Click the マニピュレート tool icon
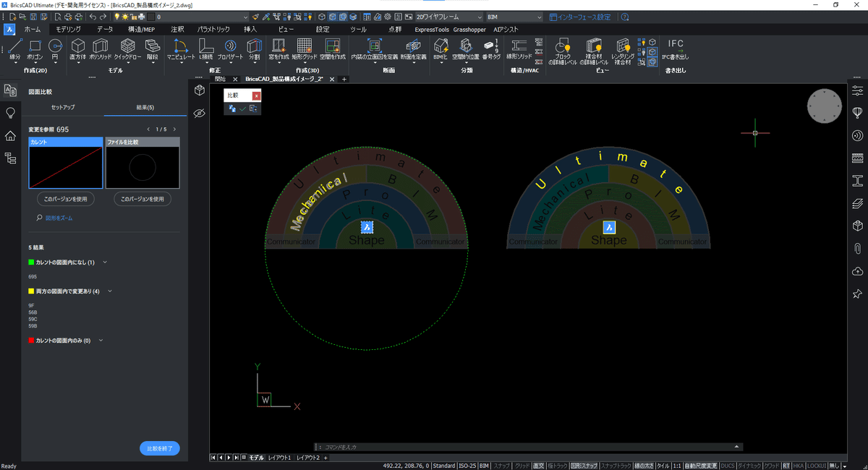Viewport: 868px width, 470px height. coord(181,47)
